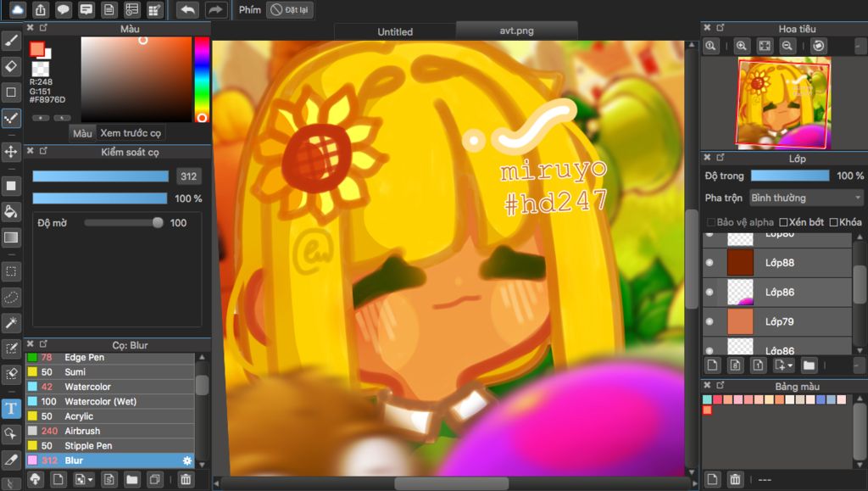Select the Lớp79 layer row
Screen dimensions: 868x491
(x=776, y=321)
